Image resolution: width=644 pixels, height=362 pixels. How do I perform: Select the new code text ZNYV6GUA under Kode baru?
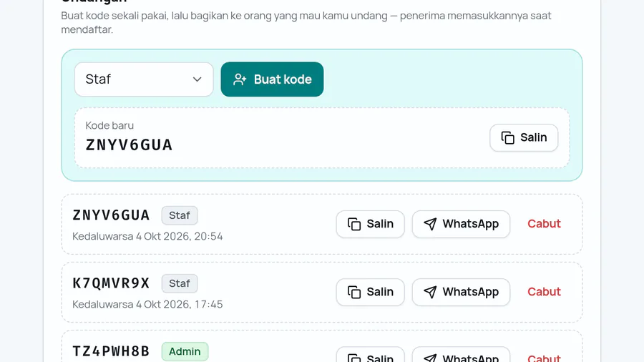click(x=129, y=145)
